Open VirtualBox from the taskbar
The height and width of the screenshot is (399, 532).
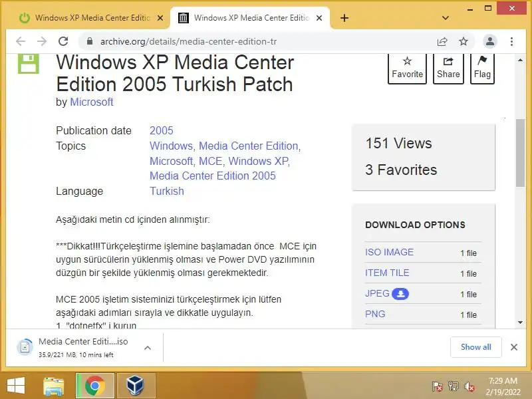136,386
